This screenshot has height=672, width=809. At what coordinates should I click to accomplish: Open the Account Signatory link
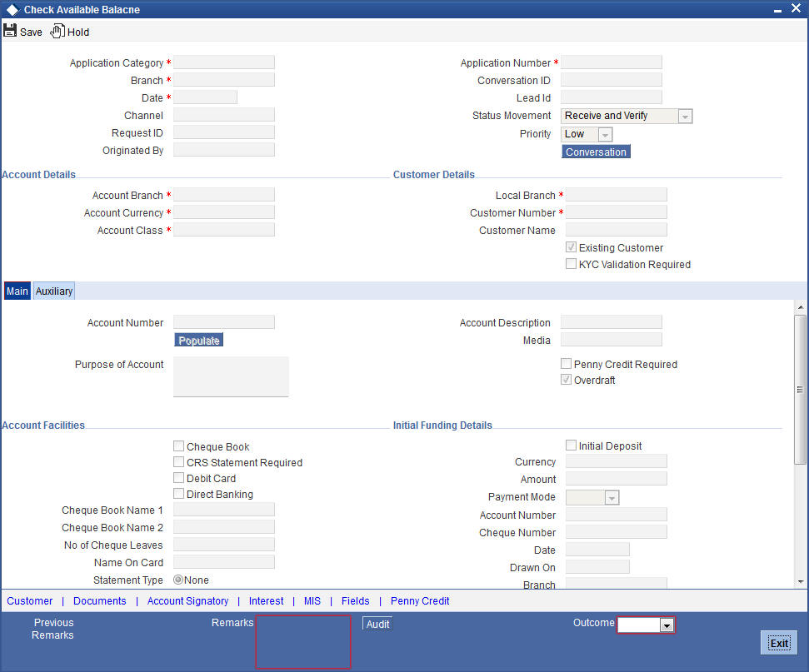(187, 601)
